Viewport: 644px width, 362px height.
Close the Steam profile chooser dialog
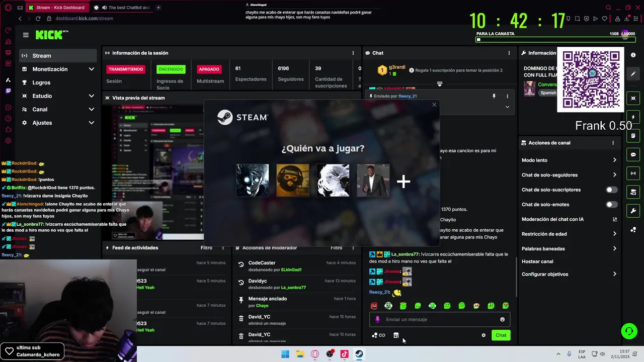434,105
